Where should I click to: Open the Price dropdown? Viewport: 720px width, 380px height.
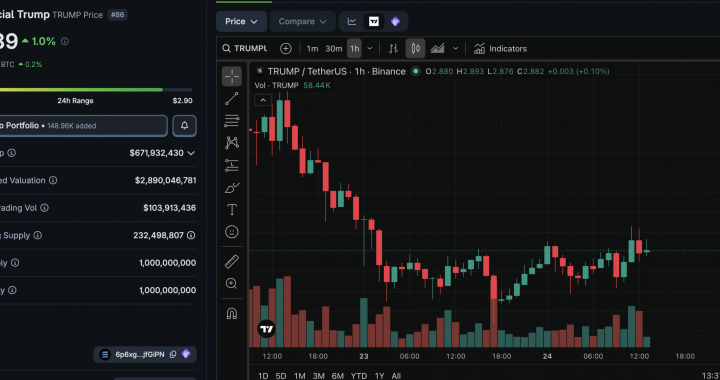(x=242, y=22)
